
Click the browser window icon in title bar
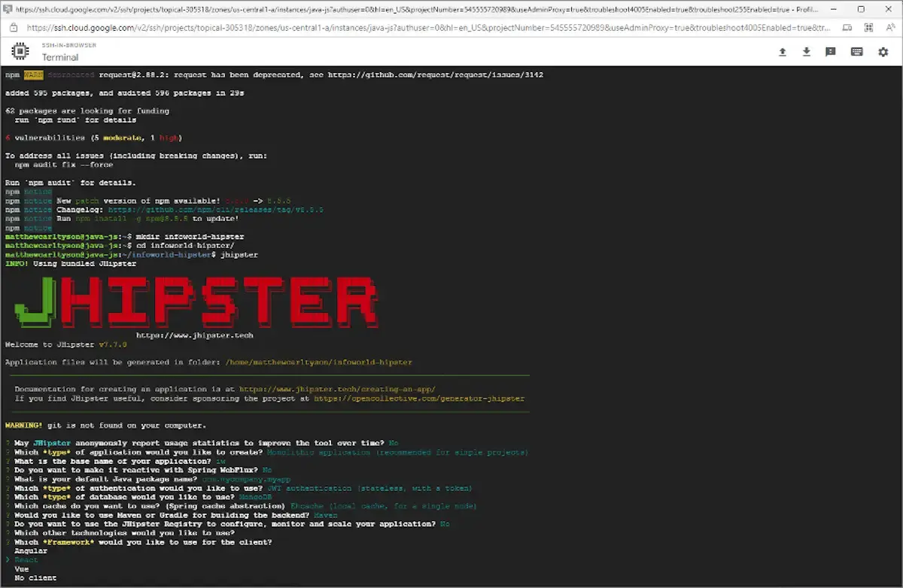click(7, 9)
